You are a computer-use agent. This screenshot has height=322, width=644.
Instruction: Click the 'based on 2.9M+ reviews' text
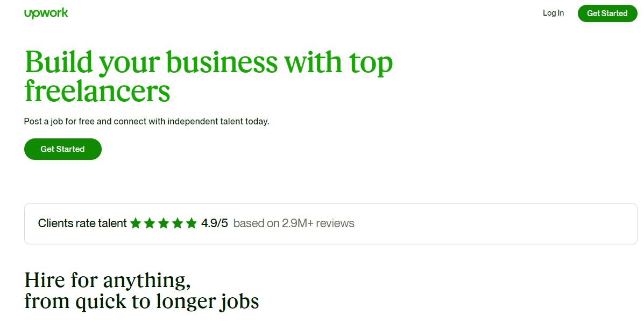(294, 223)
